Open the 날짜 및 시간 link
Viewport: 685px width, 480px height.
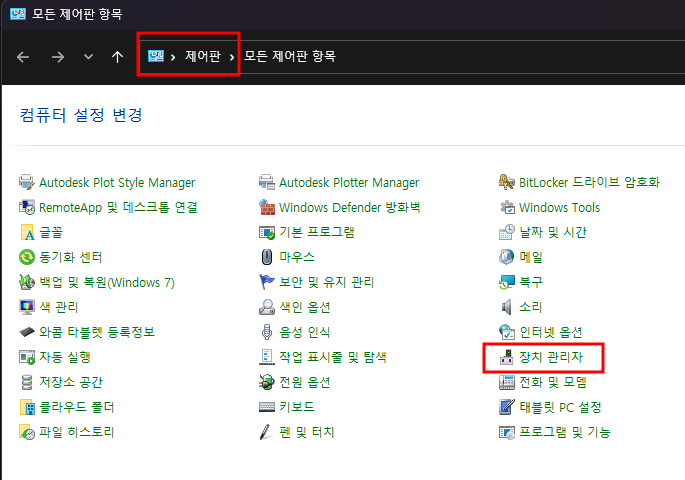click(x=553, y=232)
